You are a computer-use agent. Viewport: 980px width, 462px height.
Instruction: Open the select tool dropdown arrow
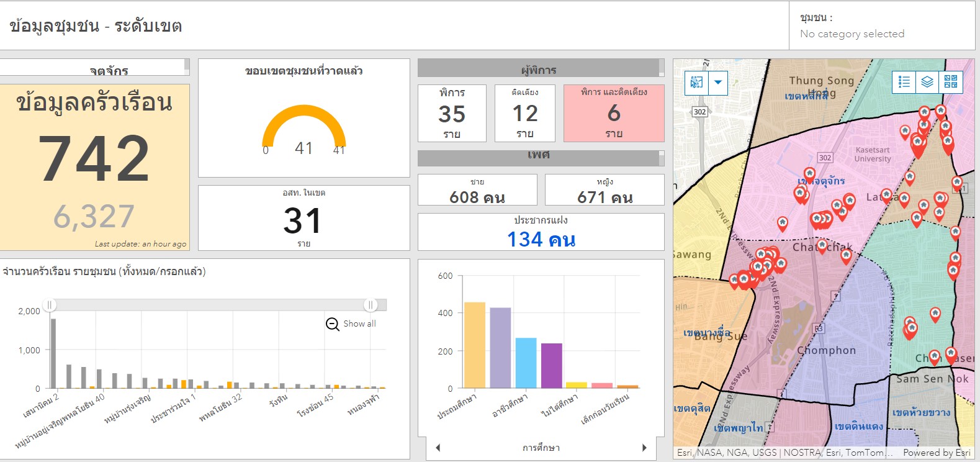pos(718,83)
